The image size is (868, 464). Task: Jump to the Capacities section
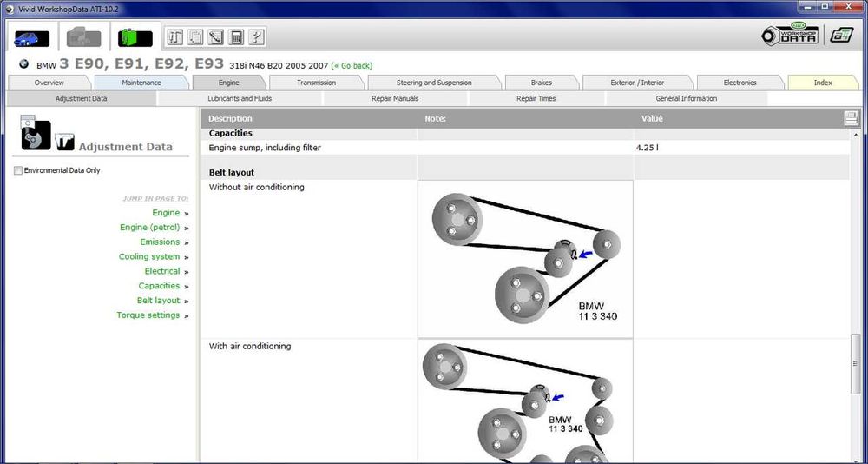160,286
